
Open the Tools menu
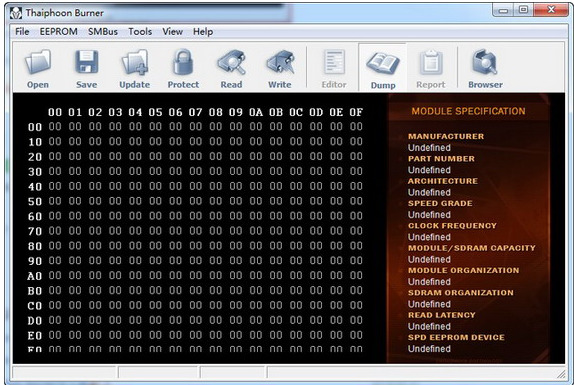(x=140, y=32)
